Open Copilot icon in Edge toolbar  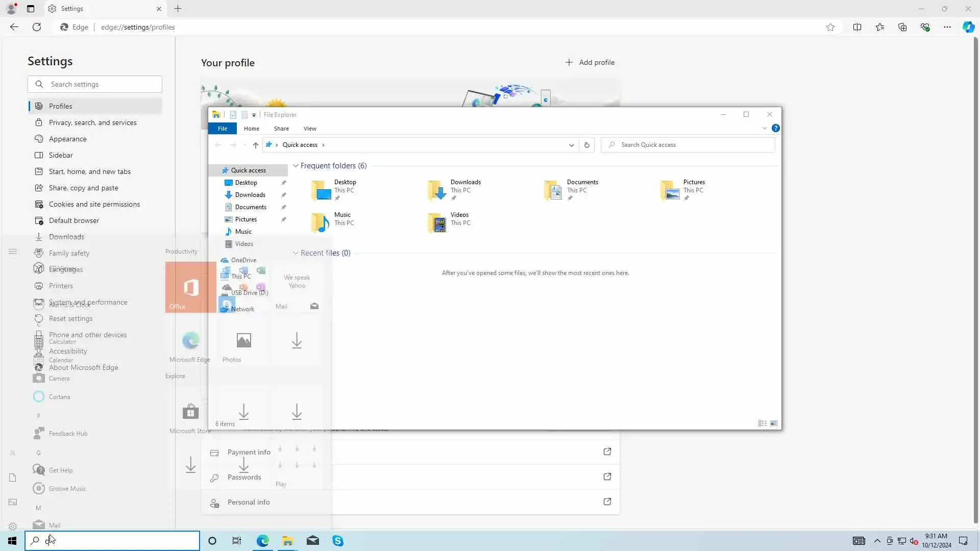coord(968,28)
